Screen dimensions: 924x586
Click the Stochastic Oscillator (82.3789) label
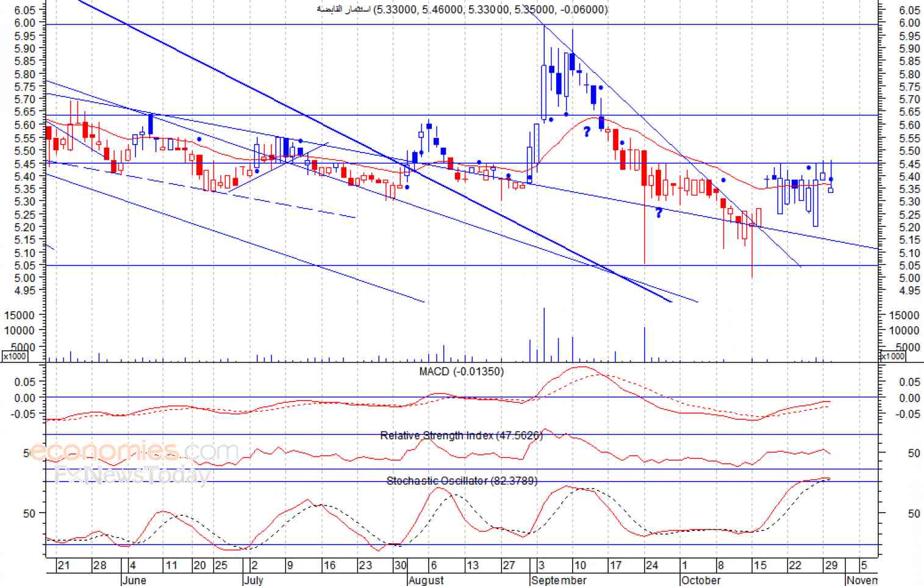462,481
